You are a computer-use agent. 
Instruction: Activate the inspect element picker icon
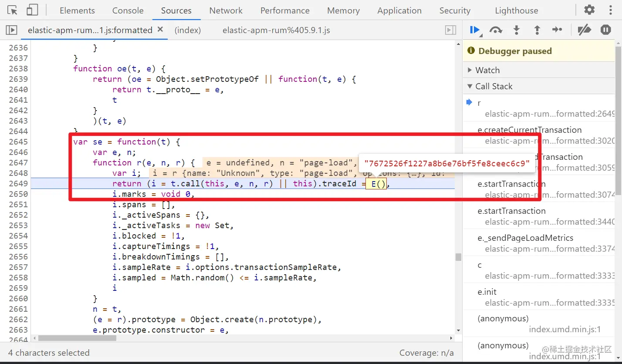[x=12, y=10]
